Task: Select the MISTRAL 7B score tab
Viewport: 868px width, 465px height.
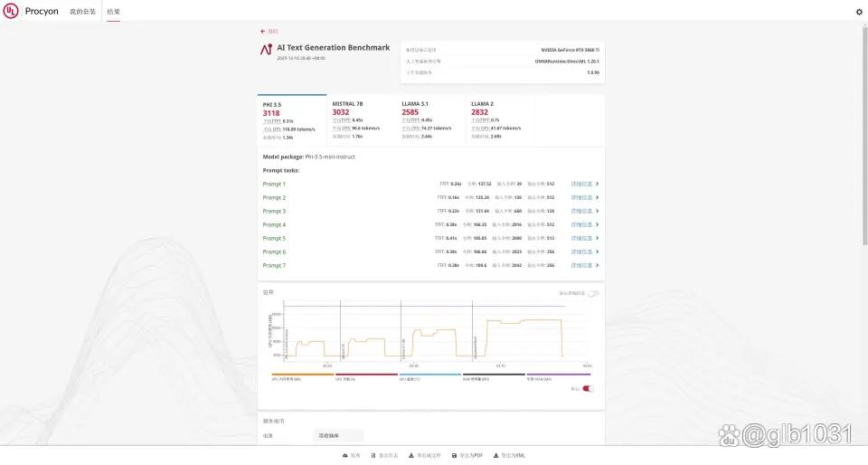Action: (x=362, y=120)
